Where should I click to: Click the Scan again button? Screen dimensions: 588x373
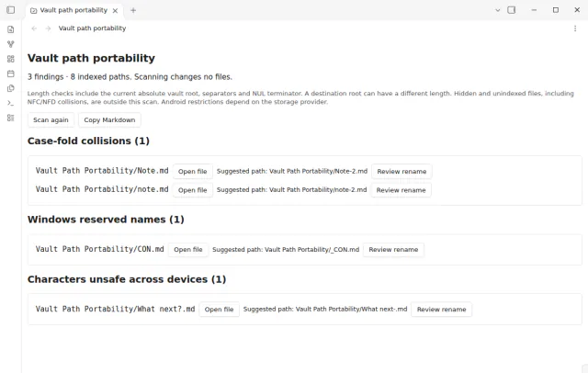[x=51, y=120]
